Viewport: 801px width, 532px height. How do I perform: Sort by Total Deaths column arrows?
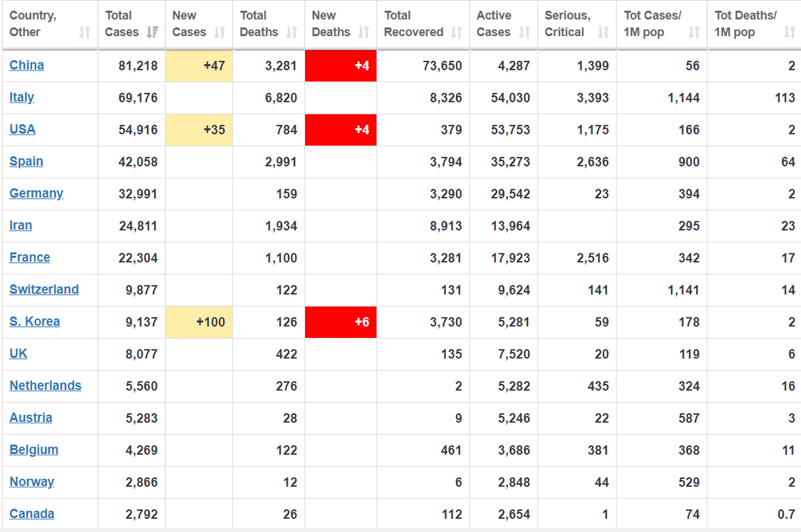click(x=291, y=32)
